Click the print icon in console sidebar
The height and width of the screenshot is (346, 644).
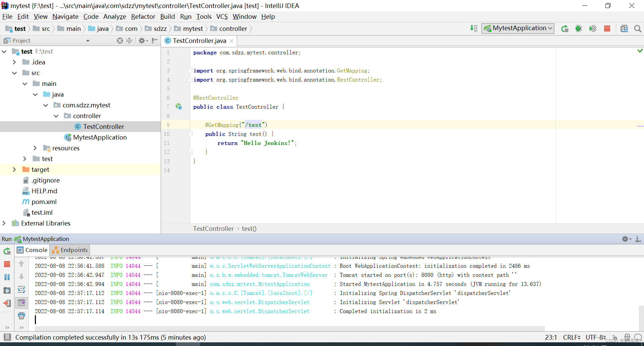click(x=21, y=315)
